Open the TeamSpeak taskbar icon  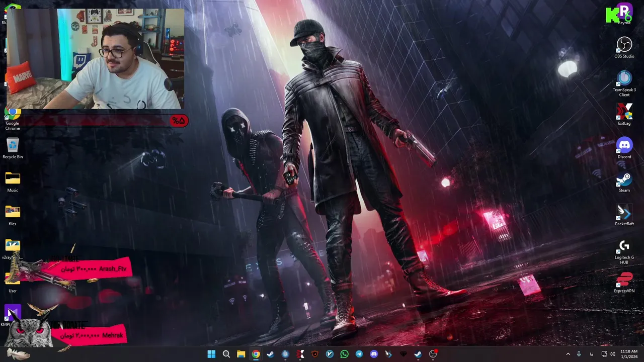point(285,354)
